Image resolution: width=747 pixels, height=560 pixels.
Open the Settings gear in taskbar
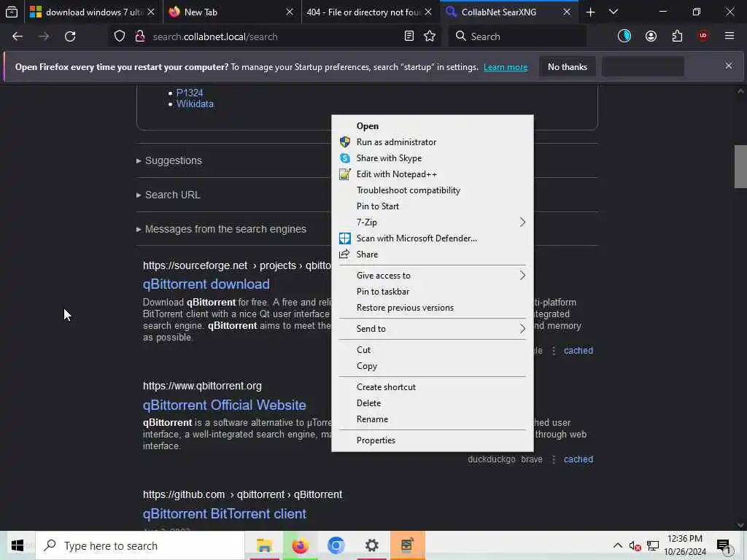(x=371, y=545)
